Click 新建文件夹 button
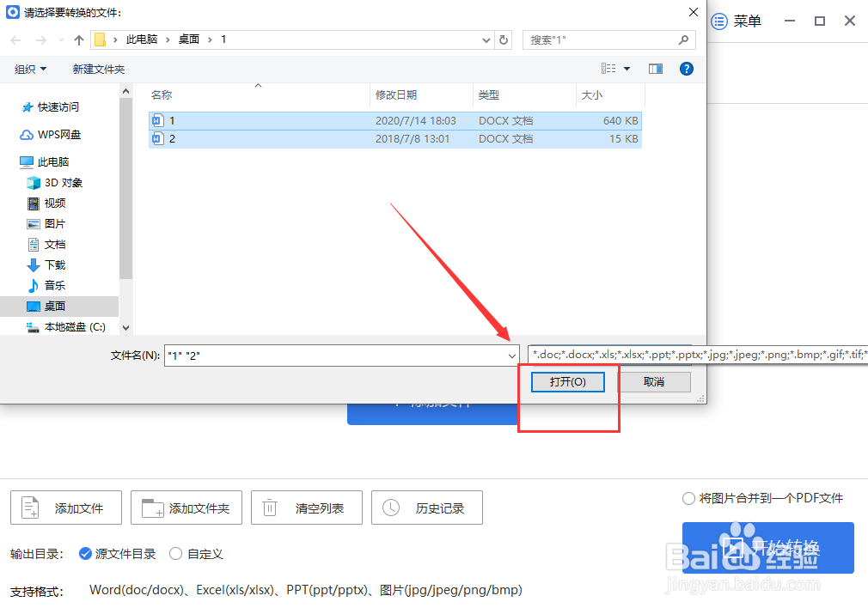This screenshot has width=868, height=614. [x=99, y=70]
